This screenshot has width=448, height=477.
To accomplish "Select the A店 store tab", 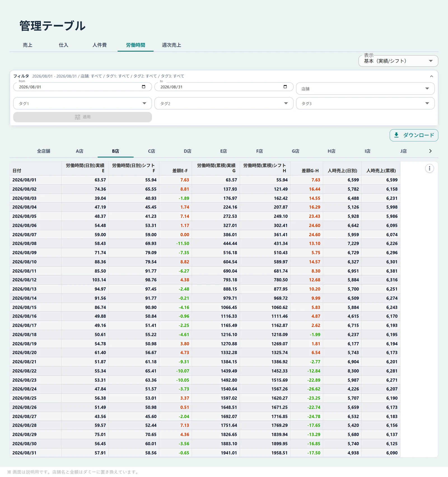I will point(80,151).
